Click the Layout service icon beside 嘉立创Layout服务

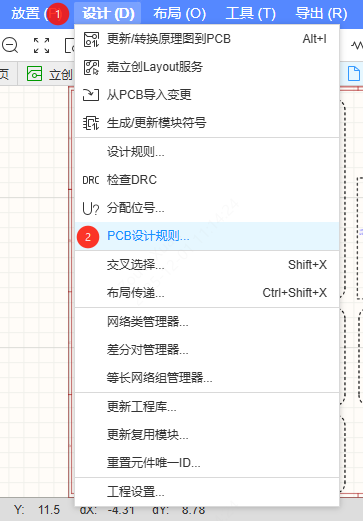click(91, 67)
